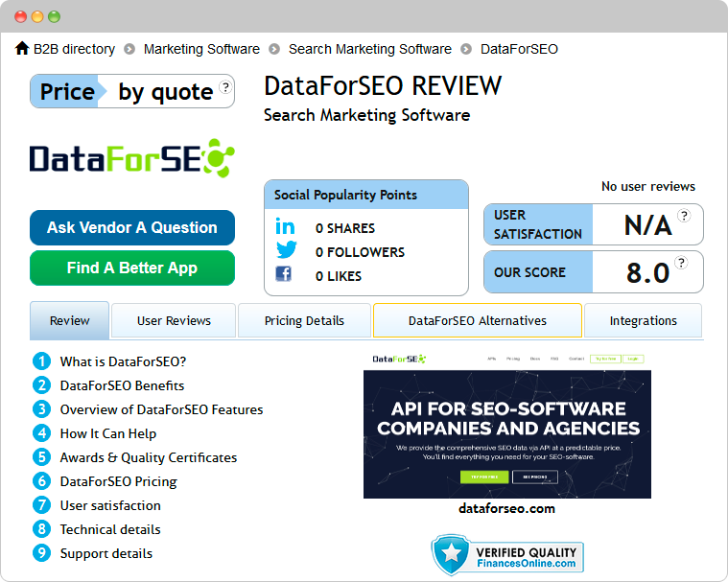This screenshot has width=728, height=582.
Task: Switch to the User Reviews tab
Action: pos(174,320)
